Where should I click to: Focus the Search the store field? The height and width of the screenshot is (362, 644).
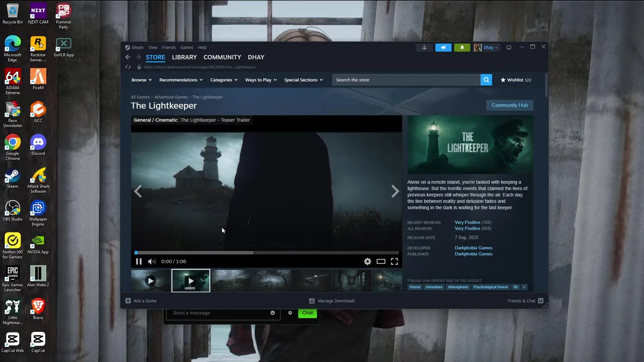click(406, 80)
